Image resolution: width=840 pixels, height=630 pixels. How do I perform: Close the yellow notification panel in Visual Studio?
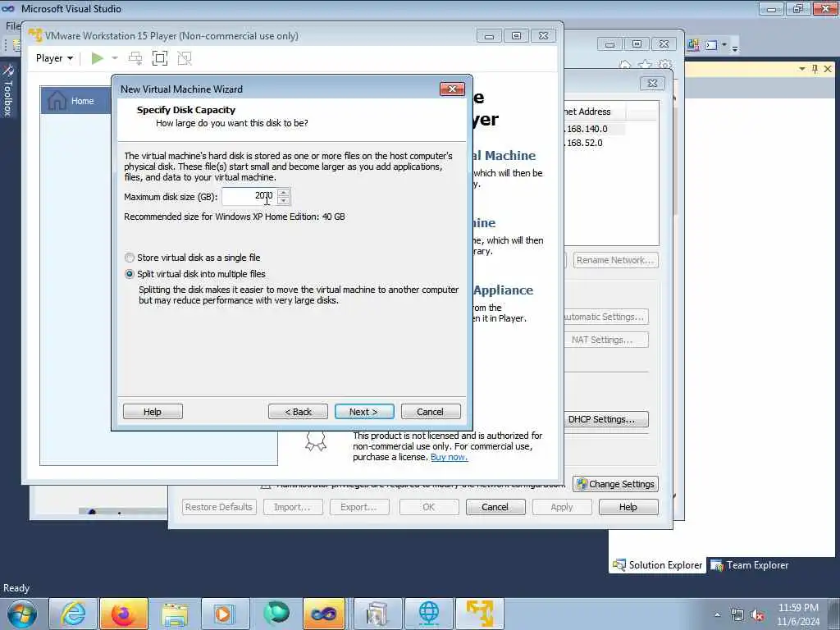click(x=828, y=69)
